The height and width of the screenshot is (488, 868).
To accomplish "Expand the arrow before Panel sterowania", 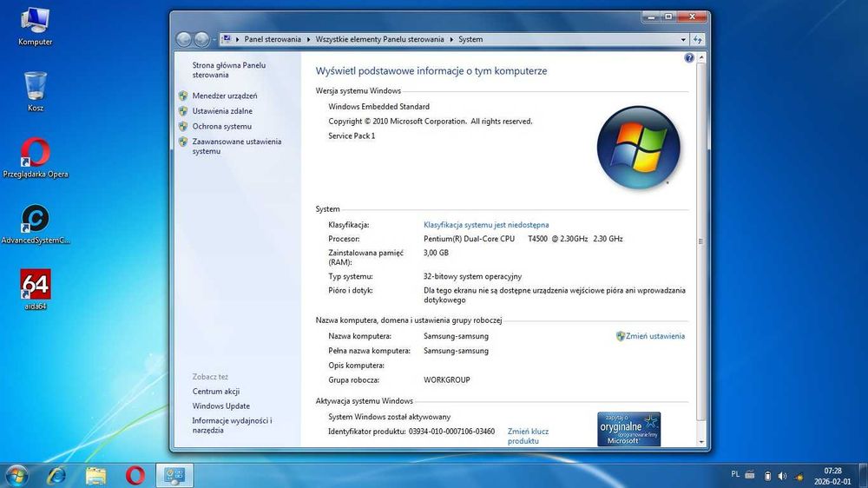I will pyautogui.click(x=238, y=39).
